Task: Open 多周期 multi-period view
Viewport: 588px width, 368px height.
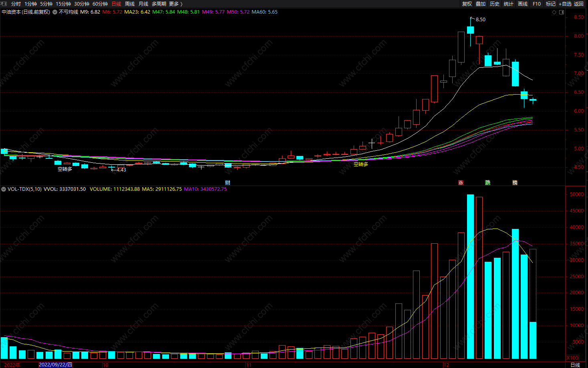Action: coord(159,4)
